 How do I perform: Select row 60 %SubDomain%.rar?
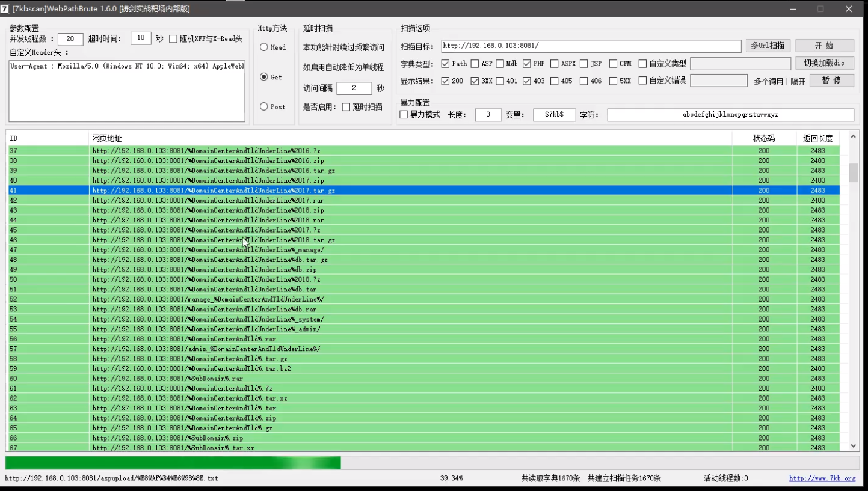click(423, 379)
